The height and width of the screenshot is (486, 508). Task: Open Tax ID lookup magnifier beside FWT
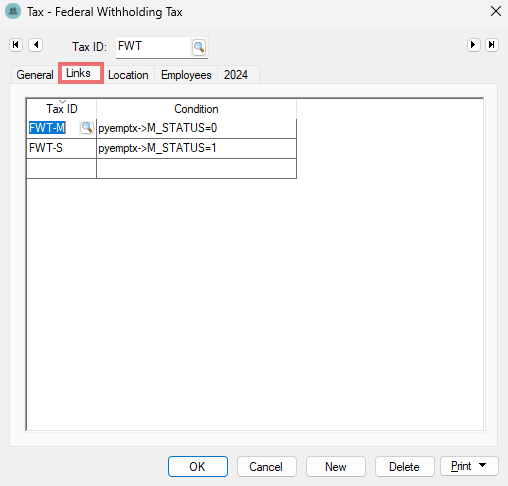(199, 47)
